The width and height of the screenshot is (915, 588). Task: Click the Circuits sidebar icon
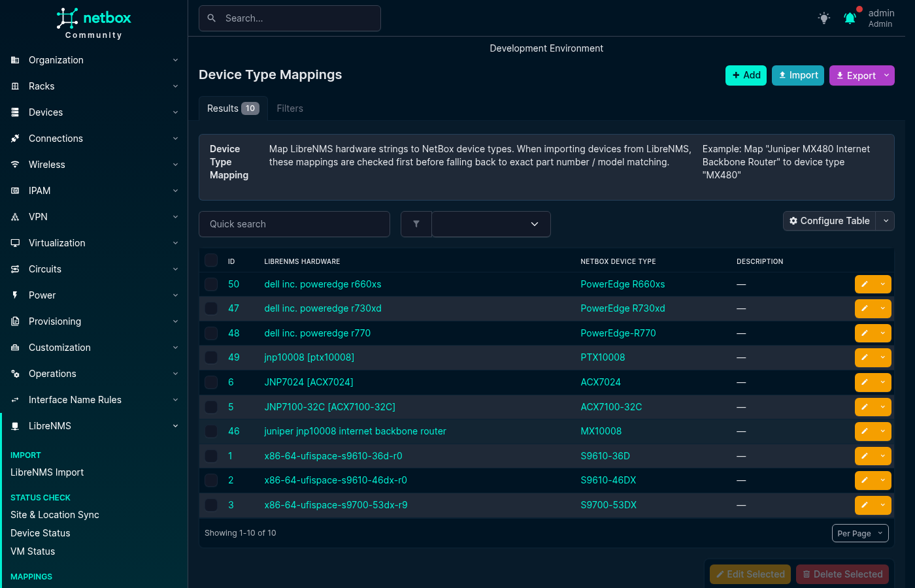[15, 269]
